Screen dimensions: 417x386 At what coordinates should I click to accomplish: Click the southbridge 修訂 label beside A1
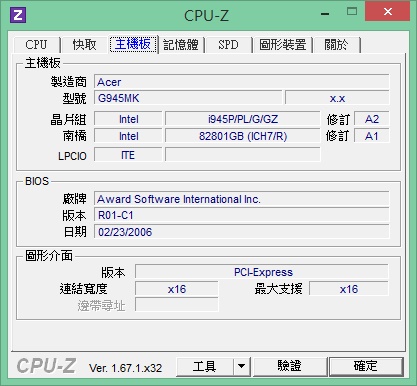point(337,136)
